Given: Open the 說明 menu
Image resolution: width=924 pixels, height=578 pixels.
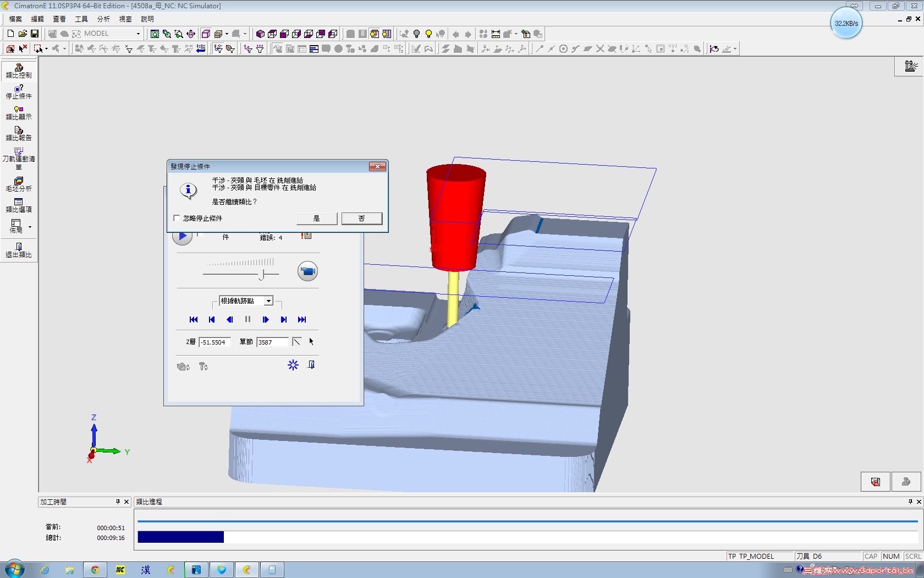Looking at the screenshot, I should click(147, 19).
